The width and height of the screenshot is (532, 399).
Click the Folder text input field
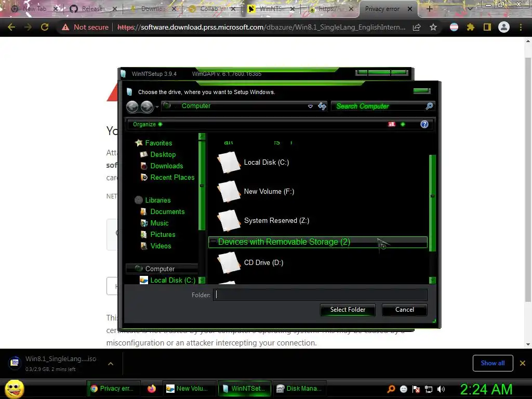[320, 295]
